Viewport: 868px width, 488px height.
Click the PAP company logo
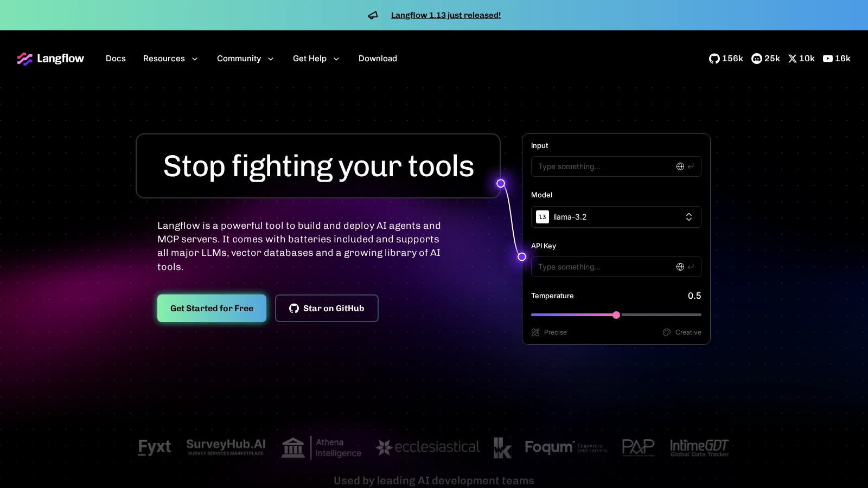point(638,447)
